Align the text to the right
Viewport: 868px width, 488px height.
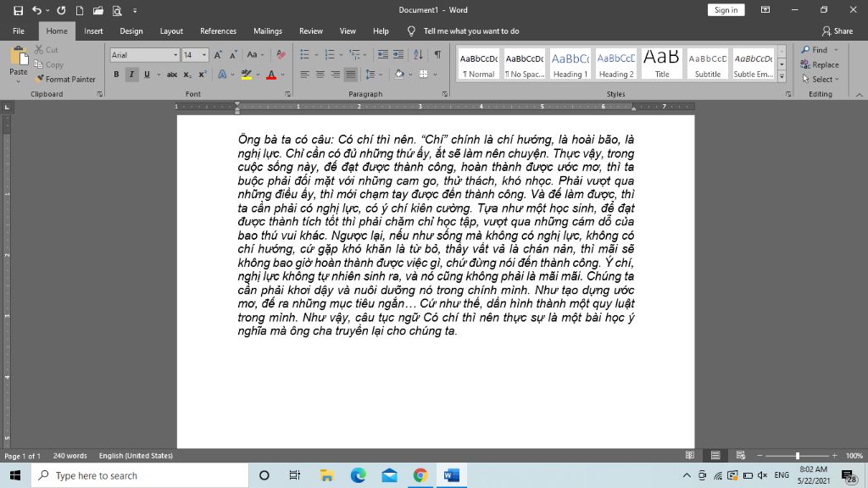tap(335, 75)
